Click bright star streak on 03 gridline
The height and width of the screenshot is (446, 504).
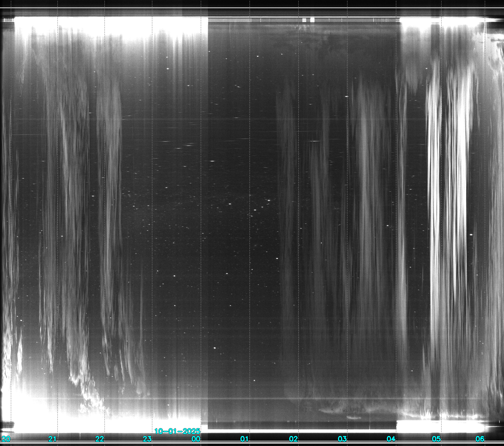[347, 97]
